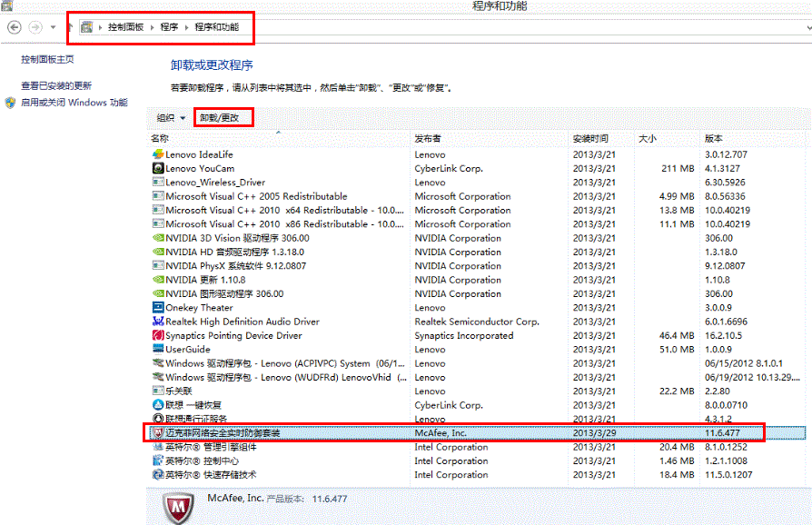Sort by the 名称 column header

click(279, 138)
